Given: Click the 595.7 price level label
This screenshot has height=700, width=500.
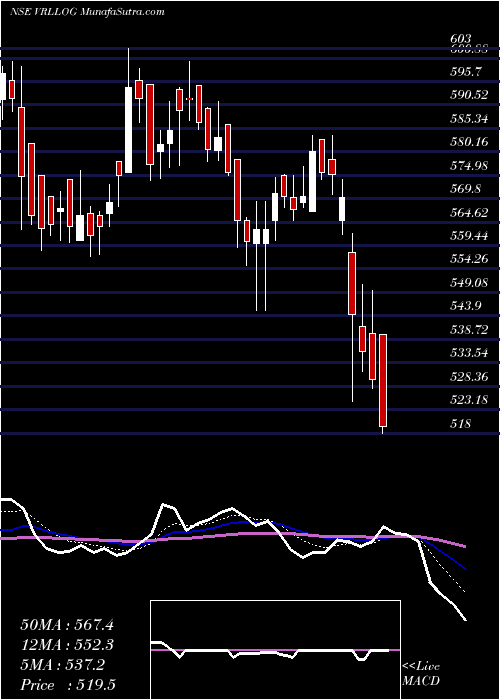Looking at the screenshot, I should [x=467, y=71].
